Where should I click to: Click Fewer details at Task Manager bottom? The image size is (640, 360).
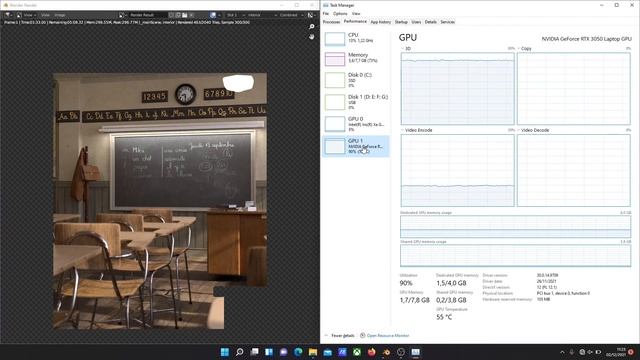pos(340,336)
